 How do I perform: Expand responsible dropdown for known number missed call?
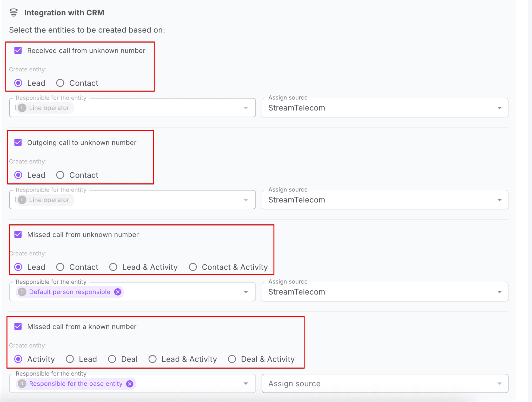pos(245,384)
